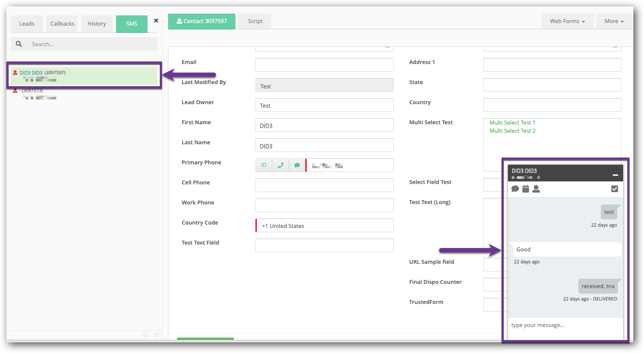Click the search magnifier icon
The width and height of the screenshot is (644, 353).
tap(19, 44)
